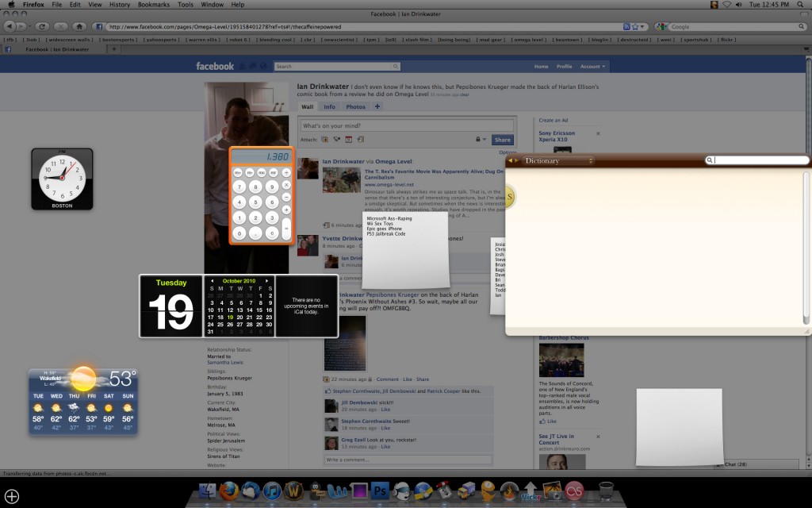Screen dimensions: 812x508
Task: Click the volume icon in menu bar
Action: point(738,5)
